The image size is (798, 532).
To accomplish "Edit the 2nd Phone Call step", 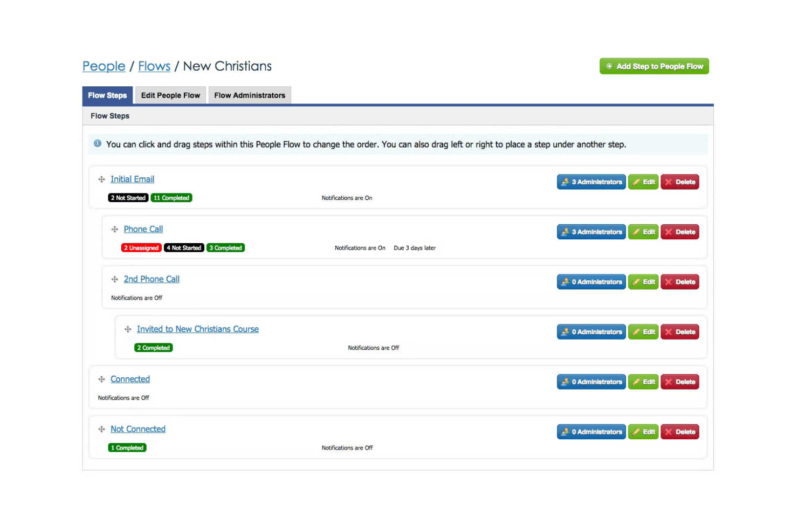I will (643, 282).
